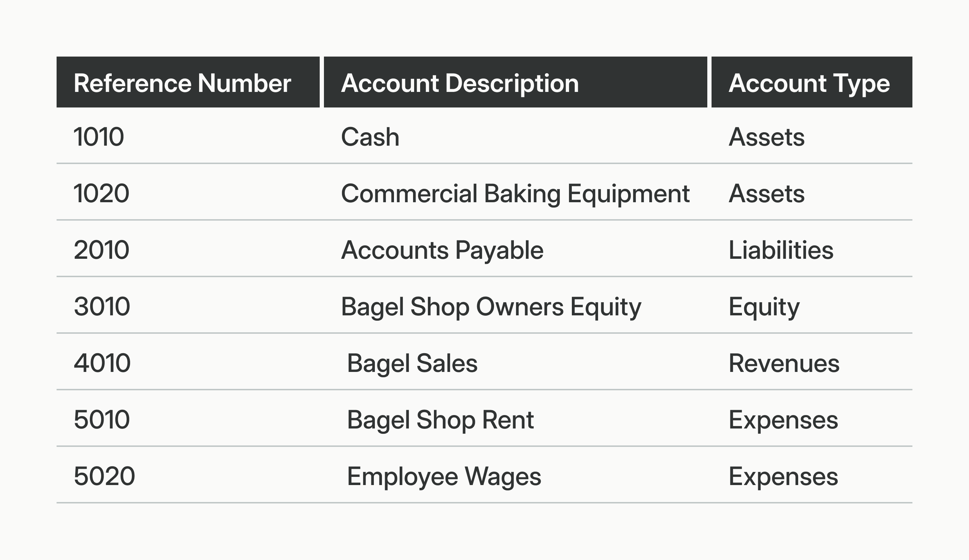969x560 pixels.
Task: Select reference number 1020
Action: pos(101,193)
